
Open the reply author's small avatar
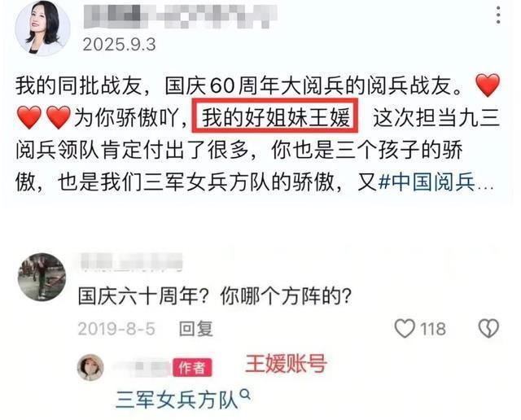[x=90, y=368]
